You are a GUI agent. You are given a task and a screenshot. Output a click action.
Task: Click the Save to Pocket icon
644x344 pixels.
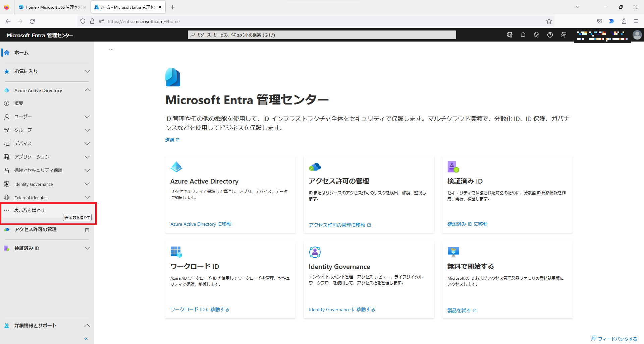click(x=600, y=21)
